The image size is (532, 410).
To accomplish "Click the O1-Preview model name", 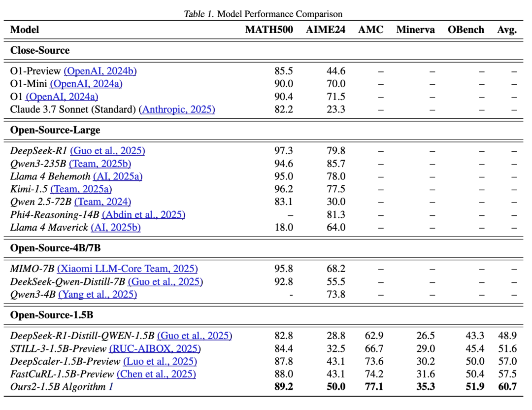I will (x=35, y=71).
